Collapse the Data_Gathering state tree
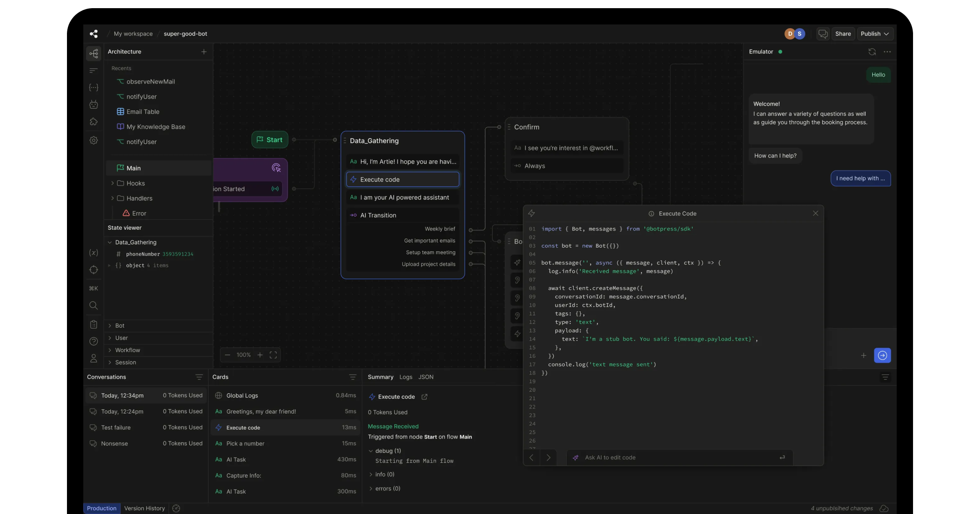The width and height of the screenshot is (980, 514). pos(110,242)
